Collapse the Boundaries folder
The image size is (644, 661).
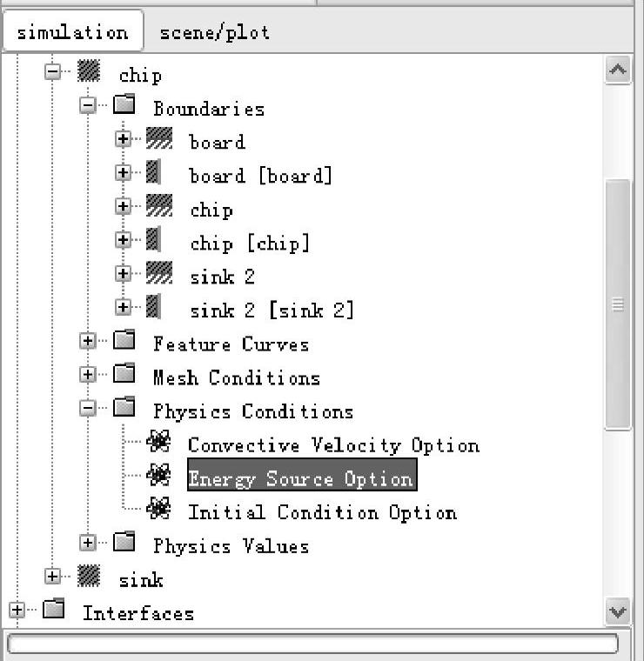(88, 105)
